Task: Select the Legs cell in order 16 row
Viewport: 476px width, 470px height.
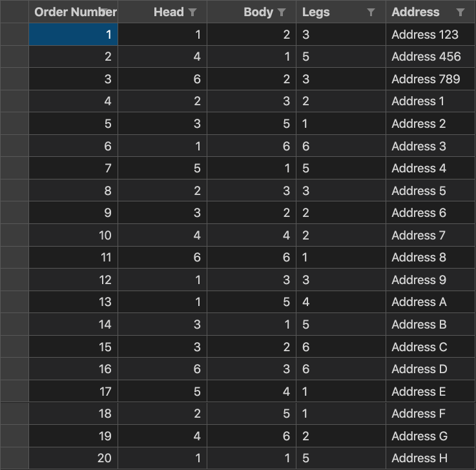Action: pos(341,369)
